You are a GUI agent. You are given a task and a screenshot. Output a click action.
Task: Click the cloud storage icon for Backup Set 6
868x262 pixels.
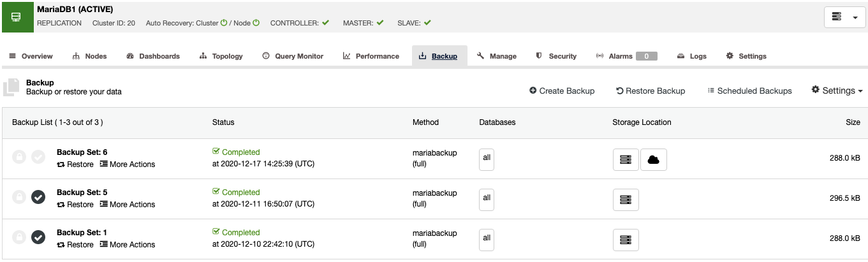(653, 160)
